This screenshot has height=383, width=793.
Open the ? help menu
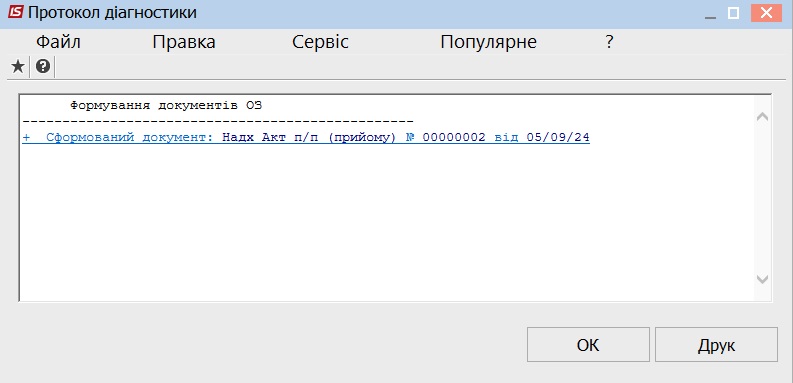tap(609, 42)
